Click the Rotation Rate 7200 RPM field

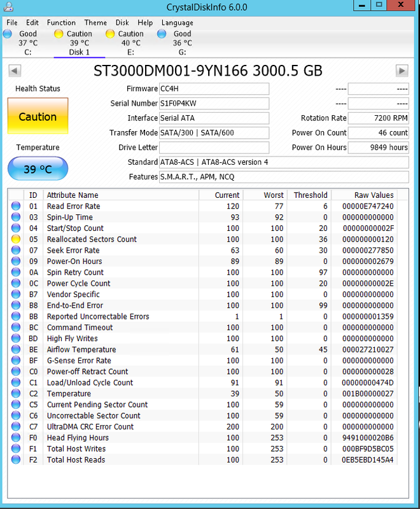378,118
